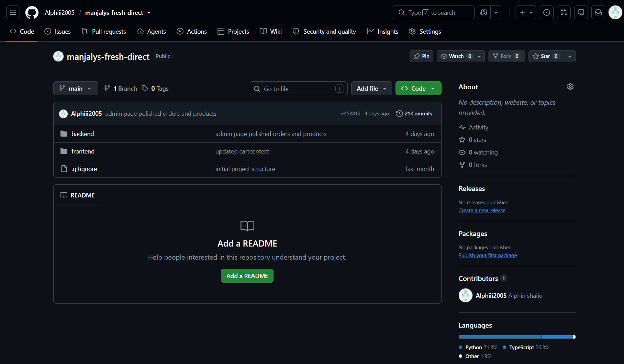The image size is (624, 364).
Task: View the 21 Commits history
Action: pos(414,114)
